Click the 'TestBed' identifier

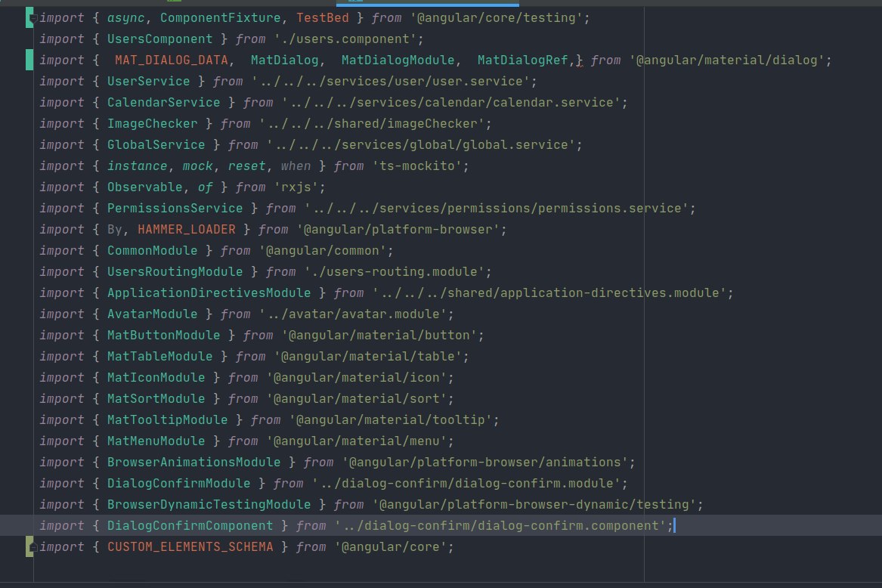coord(323,18)
